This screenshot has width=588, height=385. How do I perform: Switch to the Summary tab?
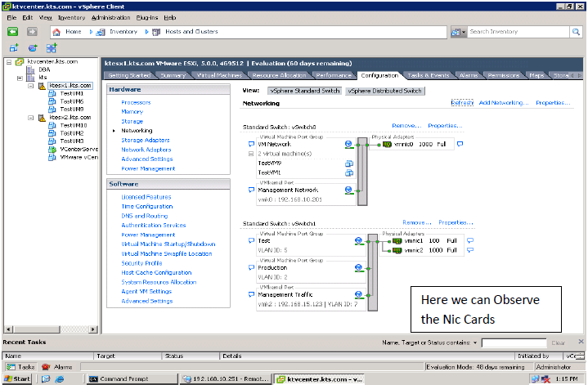tap(173, 75)
